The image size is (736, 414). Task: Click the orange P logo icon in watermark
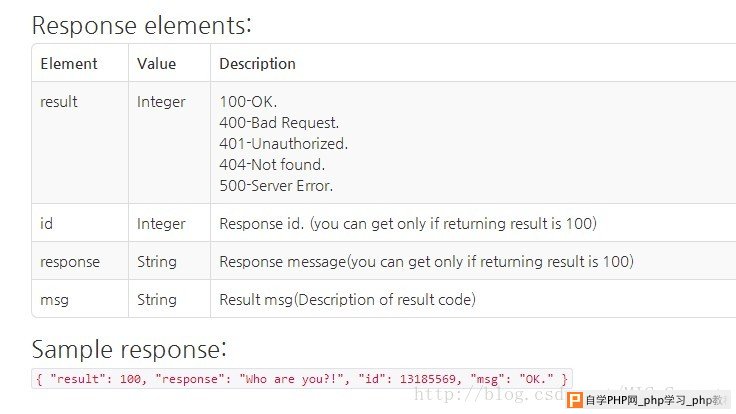pos(575,400)
